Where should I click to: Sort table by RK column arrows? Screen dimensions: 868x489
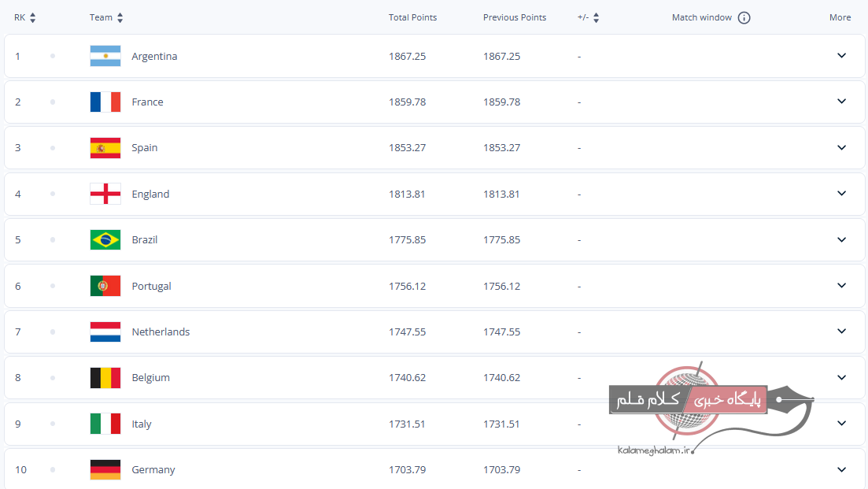point(33,18)
